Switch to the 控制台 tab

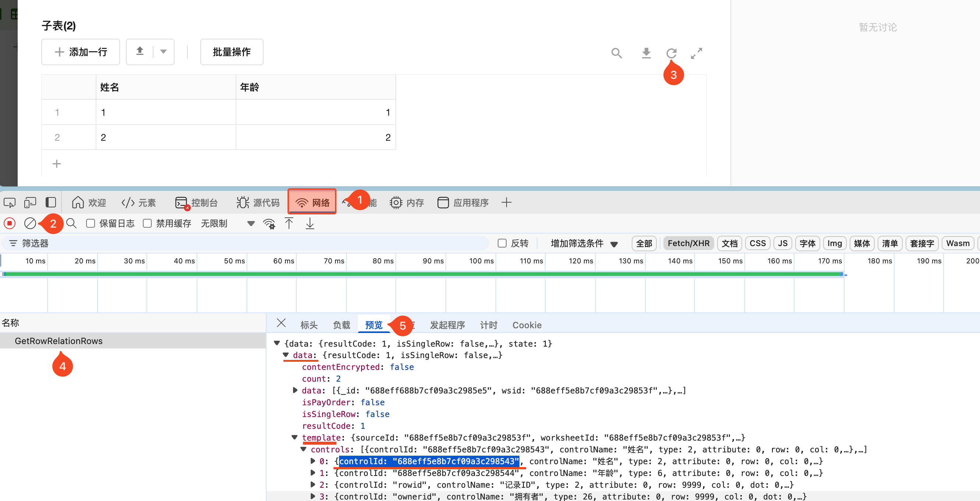point(197,203)
